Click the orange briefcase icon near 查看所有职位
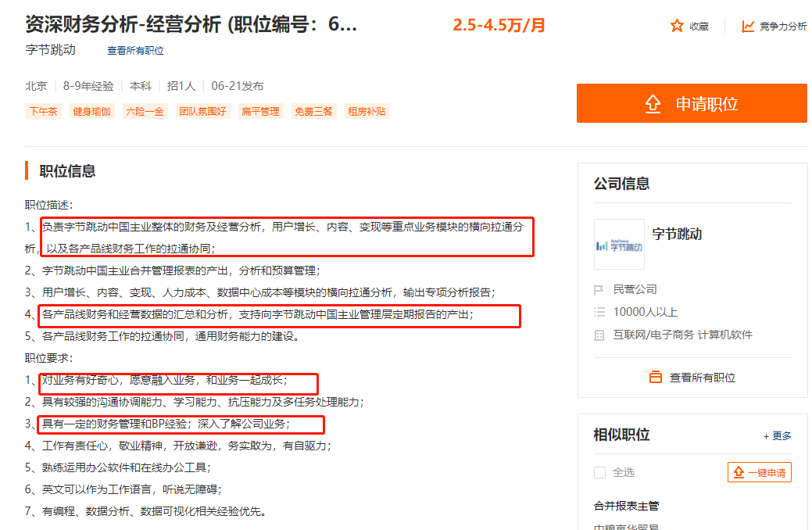The image size is (812, 530). tap(656, 377)
